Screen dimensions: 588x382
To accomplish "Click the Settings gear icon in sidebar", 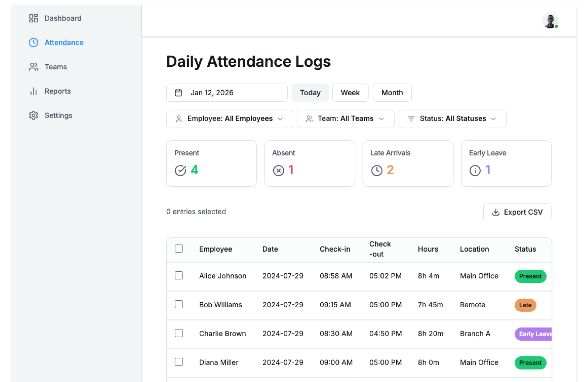I will tap(33, 115).
